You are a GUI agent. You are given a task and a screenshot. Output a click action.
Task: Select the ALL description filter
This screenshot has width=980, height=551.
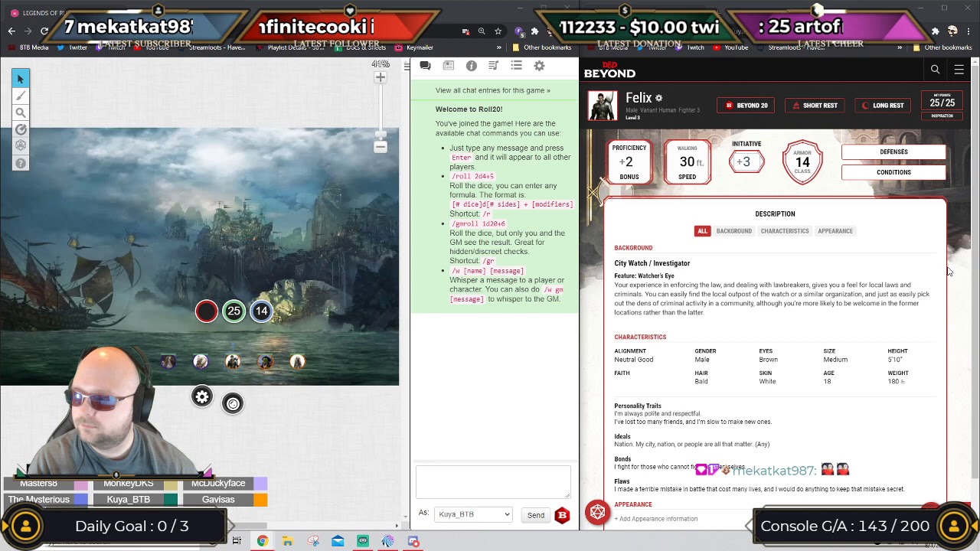[x=702, y=231]
